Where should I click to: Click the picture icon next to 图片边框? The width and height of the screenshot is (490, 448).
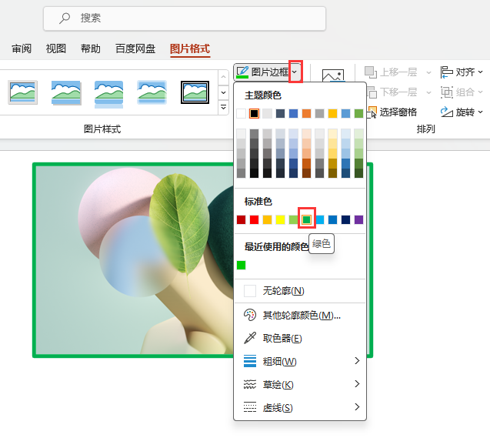pos(333,75)
